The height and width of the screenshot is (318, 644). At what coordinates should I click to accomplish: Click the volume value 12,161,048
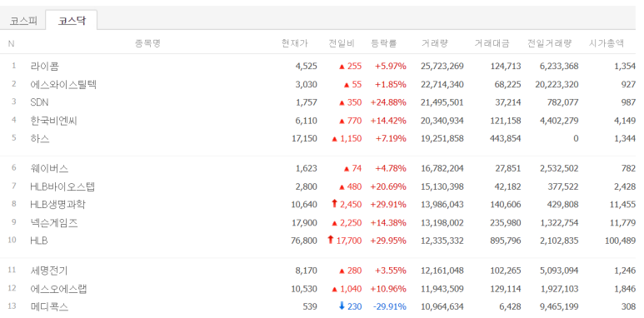click(442, 271)
